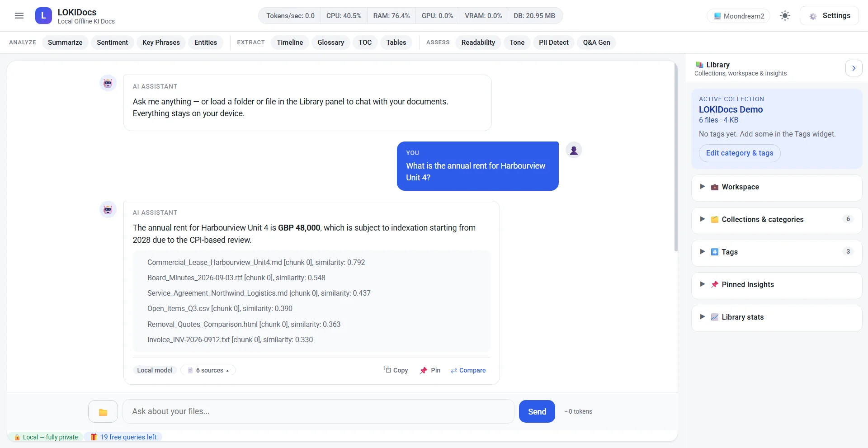
Task: Click Compare on the answer
Action: coord(468,370)
